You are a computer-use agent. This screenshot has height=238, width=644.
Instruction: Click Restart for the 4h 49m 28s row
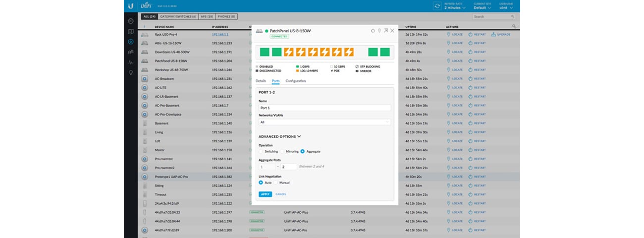pyautogui.click(x=477, y=52)
